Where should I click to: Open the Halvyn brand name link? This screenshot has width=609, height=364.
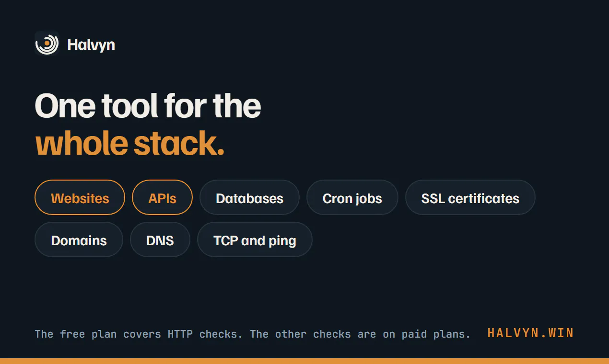pyautogui.click(x=91, y=45)
